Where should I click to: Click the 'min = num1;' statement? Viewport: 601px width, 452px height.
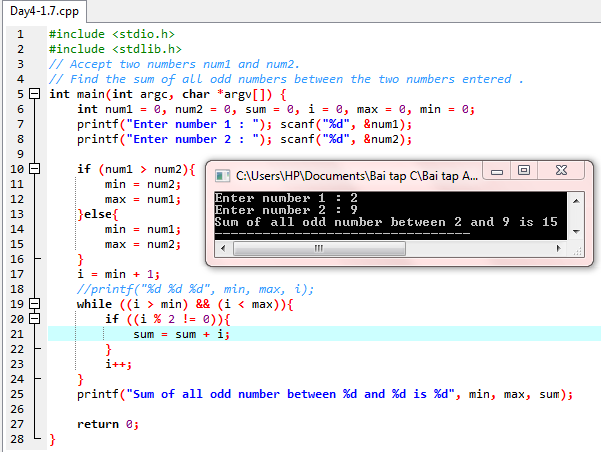143,229
